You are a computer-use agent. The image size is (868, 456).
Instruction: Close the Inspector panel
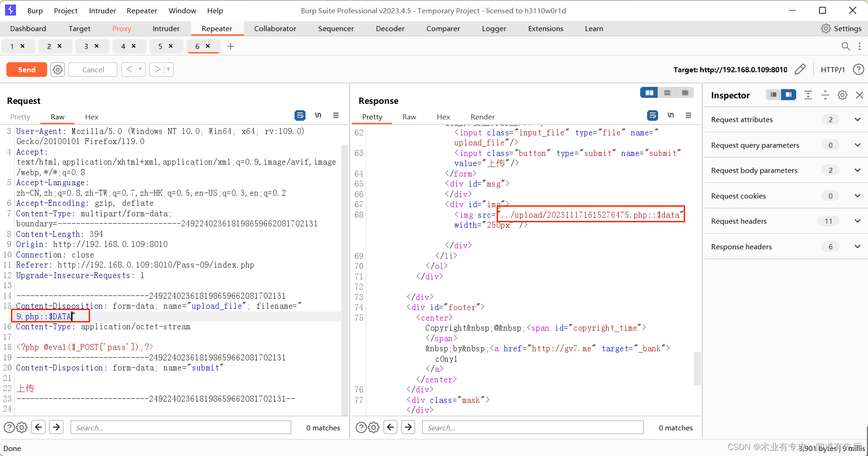click(860, 95)
